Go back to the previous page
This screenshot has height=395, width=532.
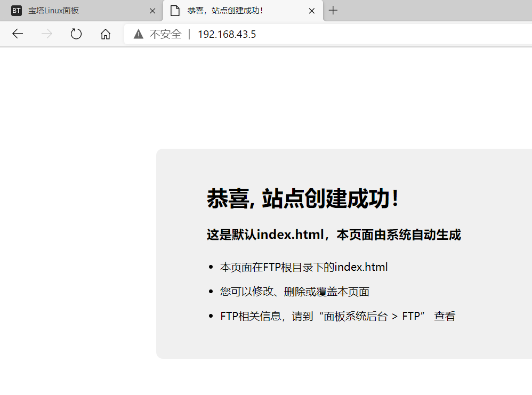(18, 34)
